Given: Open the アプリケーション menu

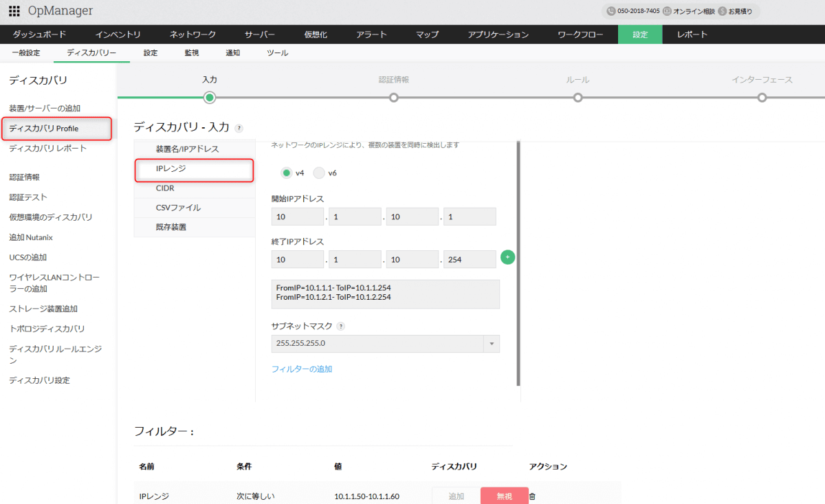Looking at the screenshot, I should [498, 34].
